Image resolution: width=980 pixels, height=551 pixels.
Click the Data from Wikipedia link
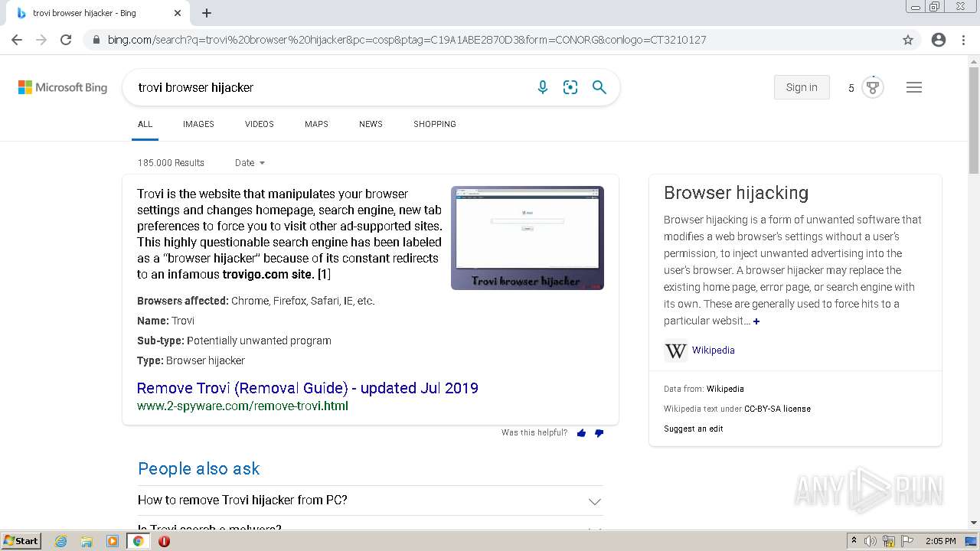[x=725, y=389]
